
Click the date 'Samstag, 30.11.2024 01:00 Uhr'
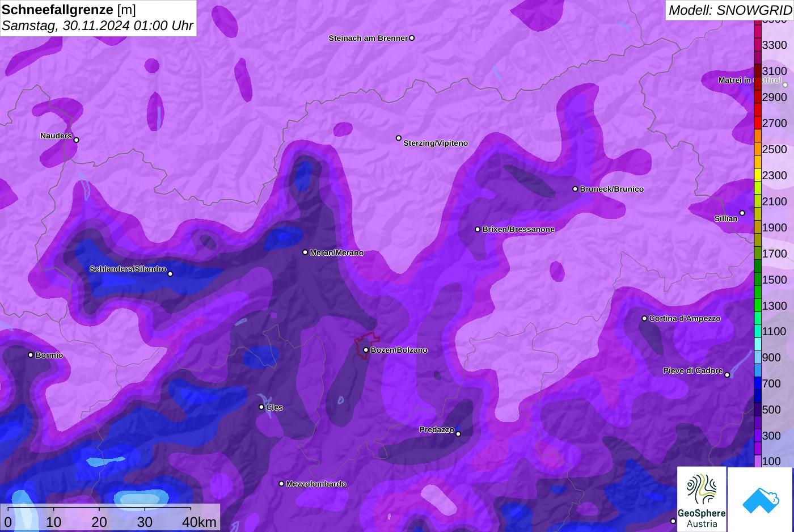pos(98,26)
